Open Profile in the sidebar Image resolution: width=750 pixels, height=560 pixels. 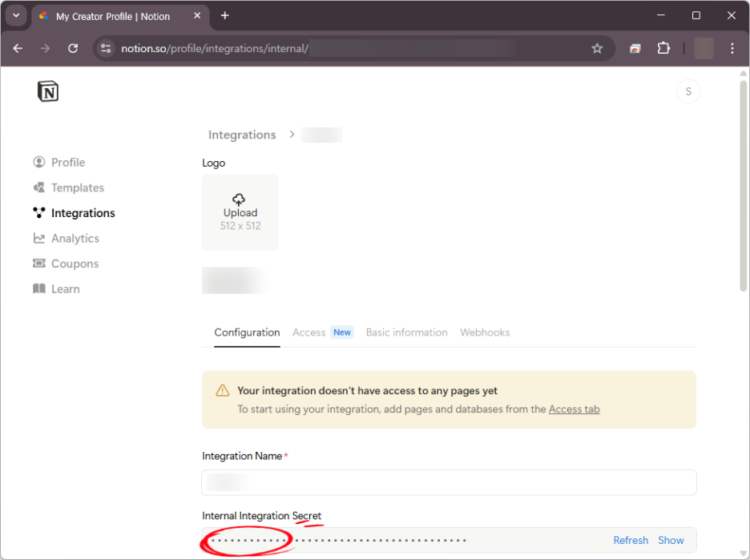click(x=59, y=163)
